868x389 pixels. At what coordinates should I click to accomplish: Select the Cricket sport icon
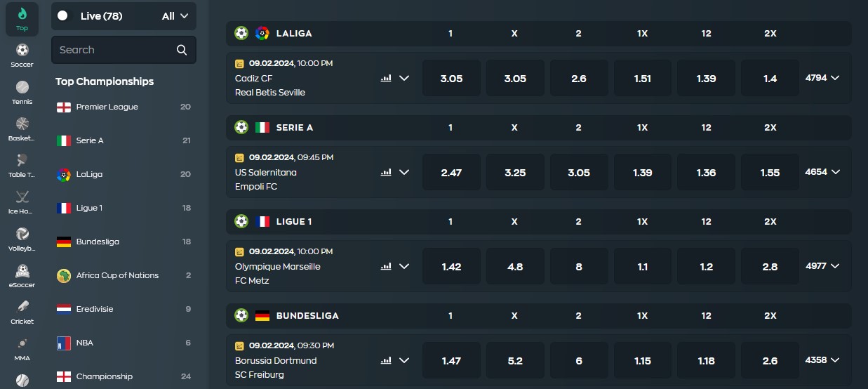click(22, 312)
